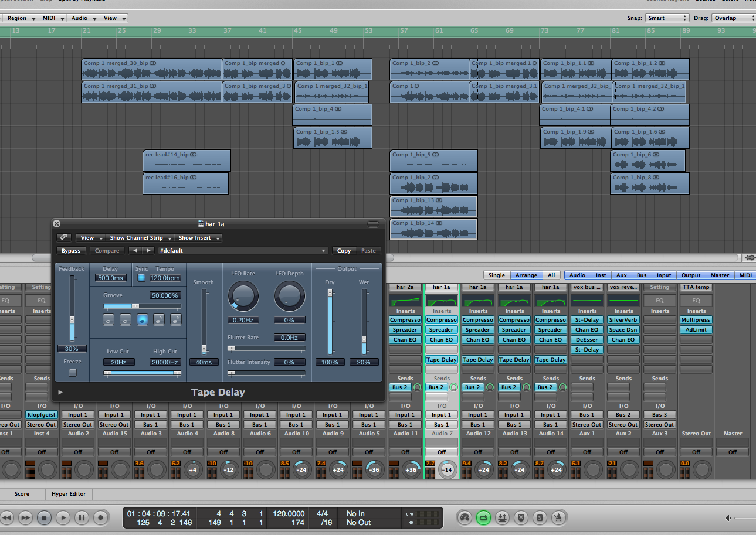Stop playback with the Stop button

coord(44,517)
